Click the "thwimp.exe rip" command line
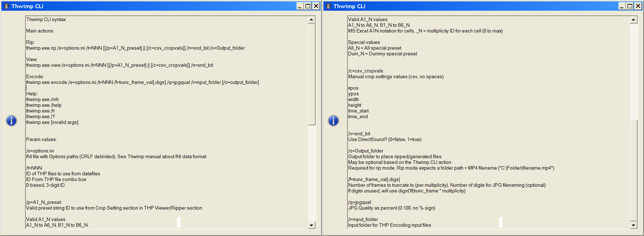This screenshot has width=644, height=236. [136, 48]
